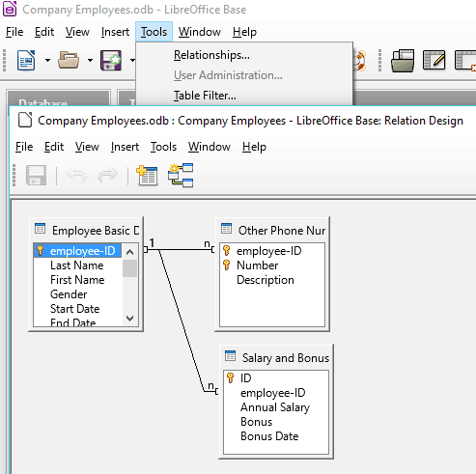The width and height of the screenshot is (476, 474).
Task: Expand the dropdown arrow next to Open folder icon
Action: [90, 60]
